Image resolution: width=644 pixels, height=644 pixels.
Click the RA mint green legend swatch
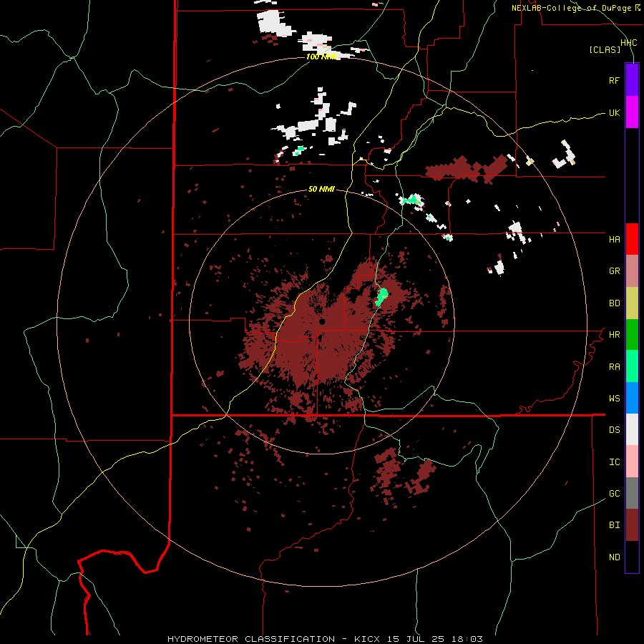pyautogui.click(x=632, y=366)
